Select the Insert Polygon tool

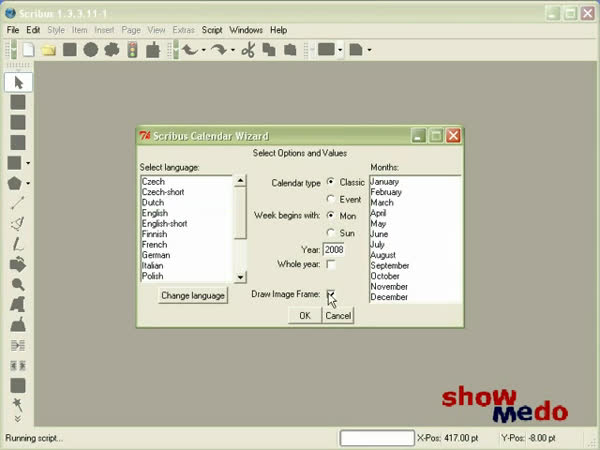pos(15,183)
